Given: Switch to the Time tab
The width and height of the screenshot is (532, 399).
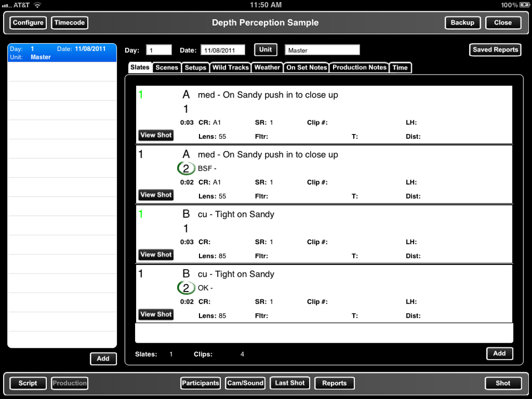Looking at the screenshot, I should 401,68.
